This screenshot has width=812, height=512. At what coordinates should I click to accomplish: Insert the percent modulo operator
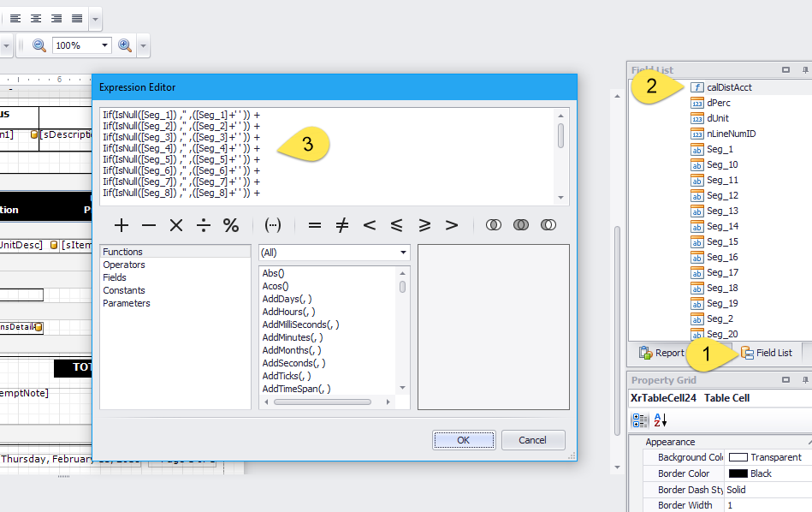[x=231, y=226]
